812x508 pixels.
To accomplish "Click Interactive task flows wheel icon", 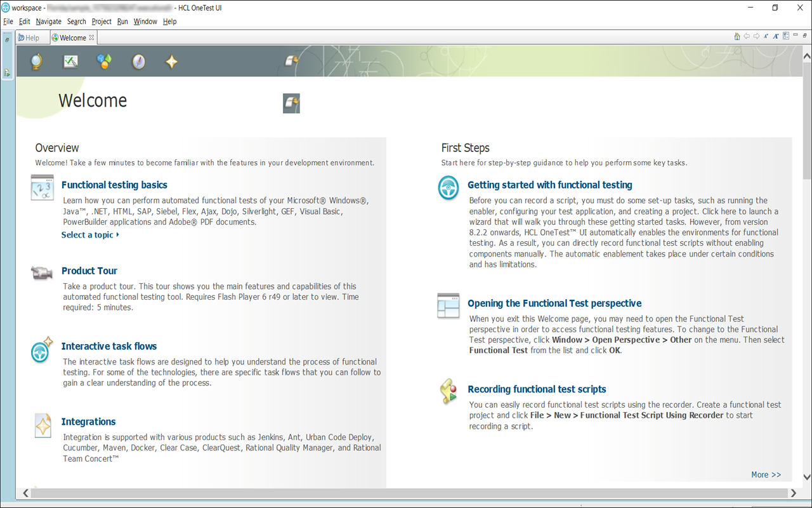I will pyautogui.click(x=42, y=350).
